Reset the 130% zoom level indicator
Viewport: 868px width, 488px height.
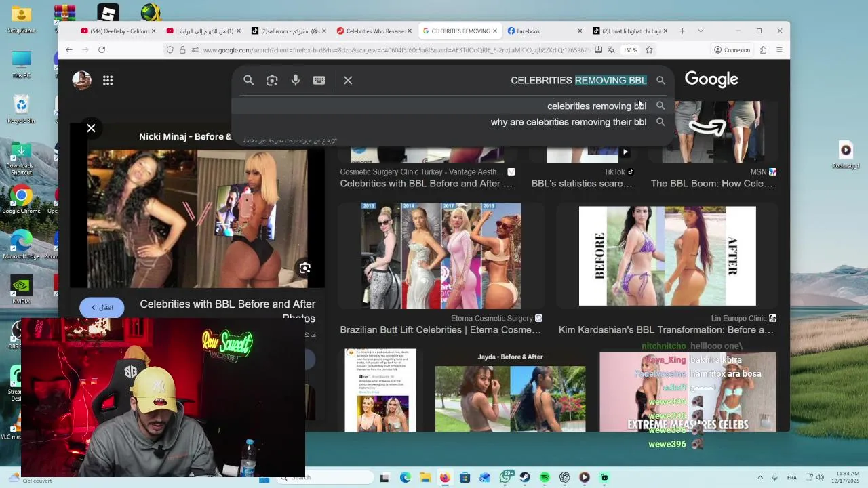[x=630, y=49]
